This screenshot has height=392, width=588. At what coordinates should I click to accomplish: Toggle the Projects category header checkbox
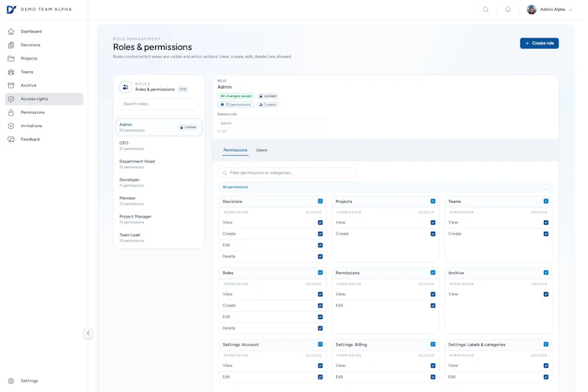click(x=433, y=202)
